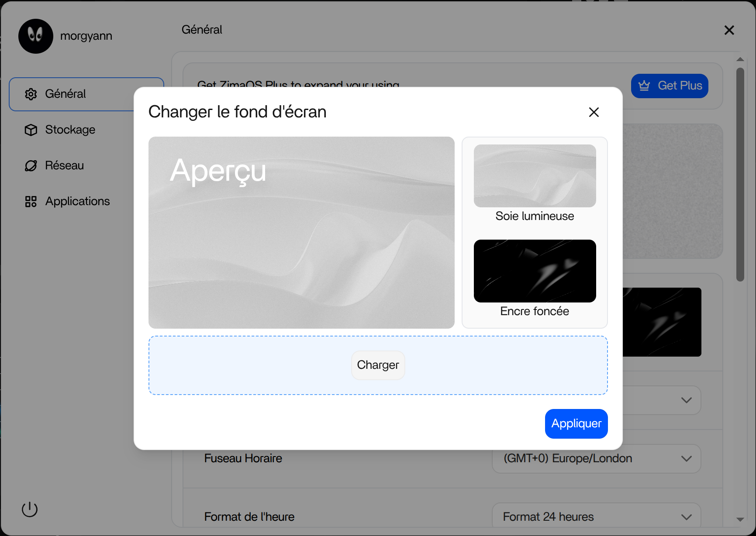The image size is (756, 536).
Task: Open the Format 24 heures dropdown
Action: click(596, 516)
